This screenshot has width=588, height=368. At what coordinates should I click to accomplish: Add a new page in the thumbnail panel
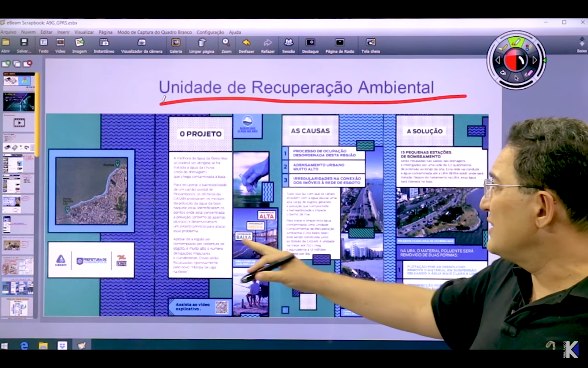pyautogui.click(x=6, y=63)
